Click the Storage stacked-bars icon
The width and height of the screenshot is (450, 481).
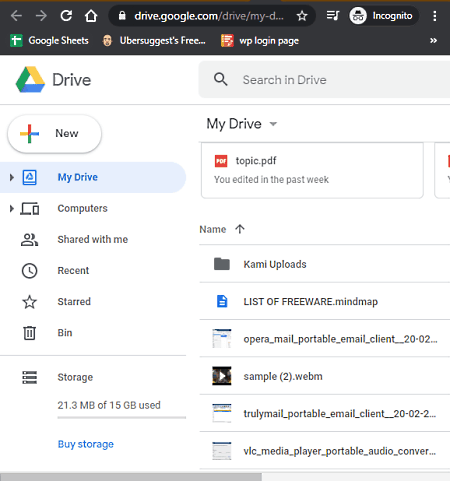point(30,377)
